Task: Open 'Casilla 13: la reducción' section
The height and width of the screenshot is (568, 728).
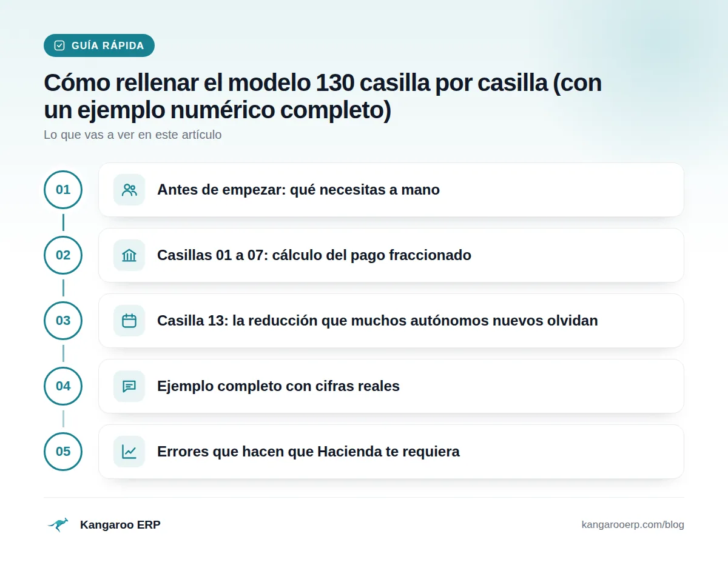Action: tap(391, 321)
